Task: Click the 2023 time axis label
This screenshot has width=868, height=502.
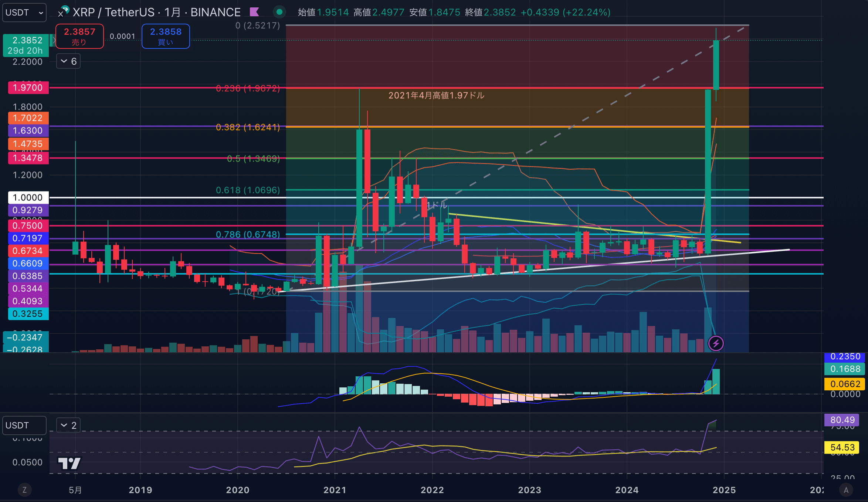Action: [x=529, y=490]
